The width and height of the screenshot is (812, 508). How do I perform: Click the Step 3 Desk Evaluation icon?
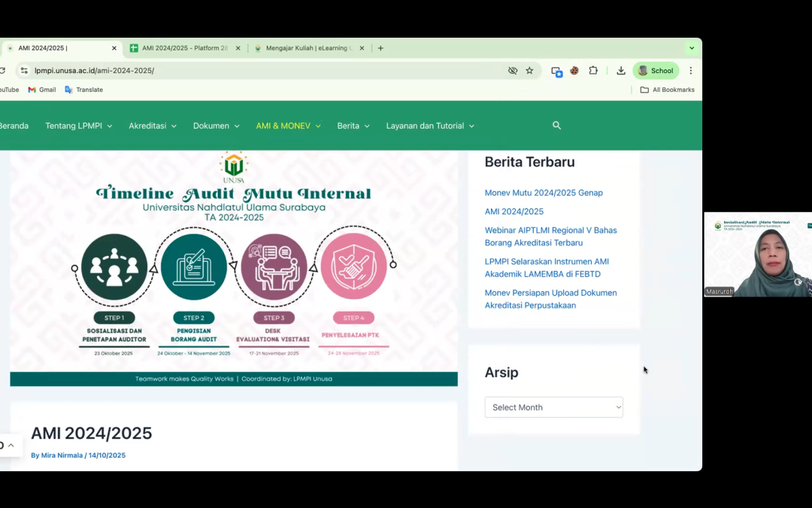point(274,266)
